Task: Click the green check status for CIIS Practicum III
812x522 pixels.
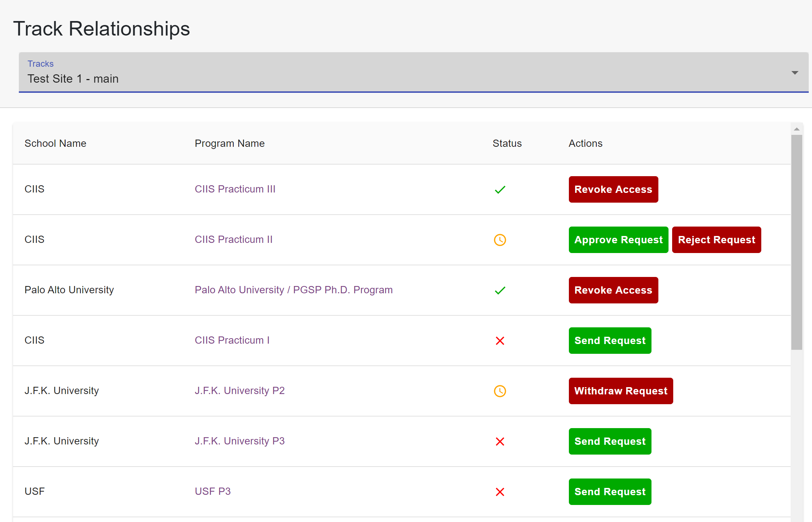Action: (x=500, y=190)
